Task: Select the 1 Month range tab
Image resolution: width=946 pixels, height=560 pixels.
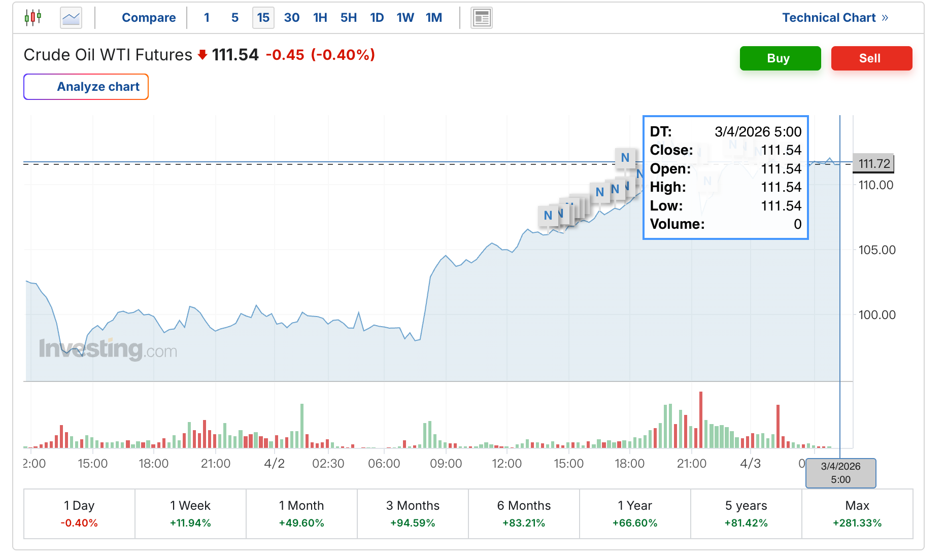Action: (x=301, y=513)
